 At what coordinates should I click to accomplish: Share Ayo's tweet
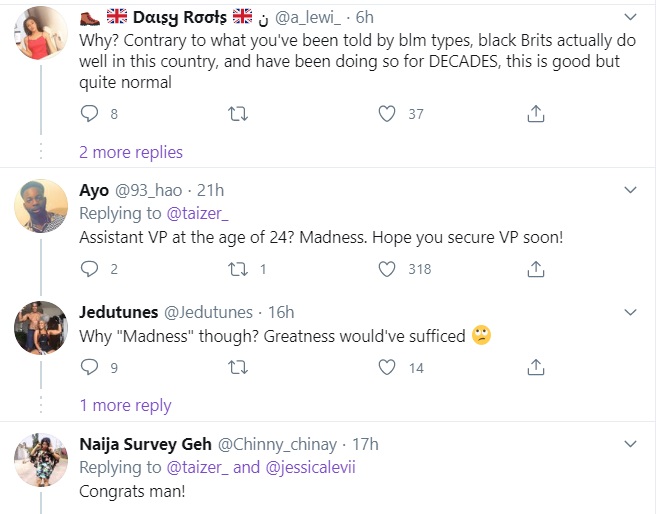(536, 269)
